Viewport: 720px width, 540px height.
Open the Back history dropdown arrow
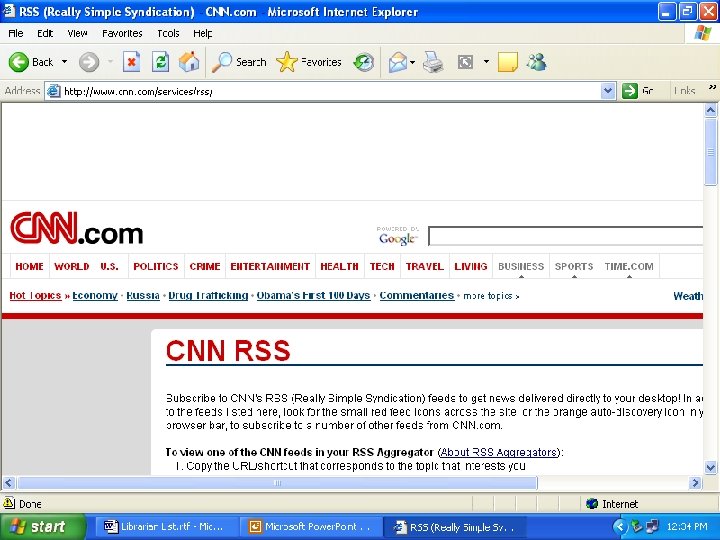coord(65,62)
